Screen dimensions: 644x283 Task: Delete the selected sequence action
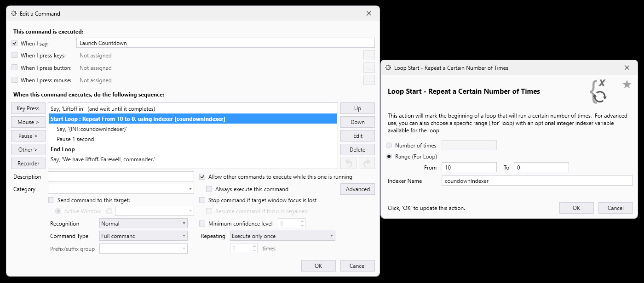[357, 149]
